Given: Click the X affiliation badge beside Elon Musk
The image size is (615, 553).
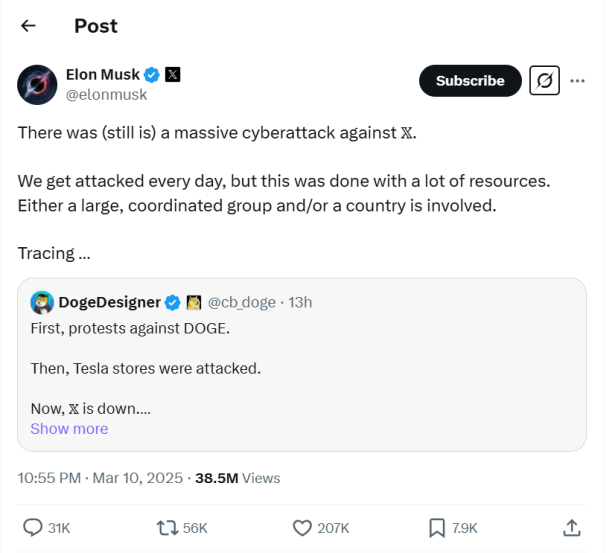Looking at the screenshot, I should [173, 74].
